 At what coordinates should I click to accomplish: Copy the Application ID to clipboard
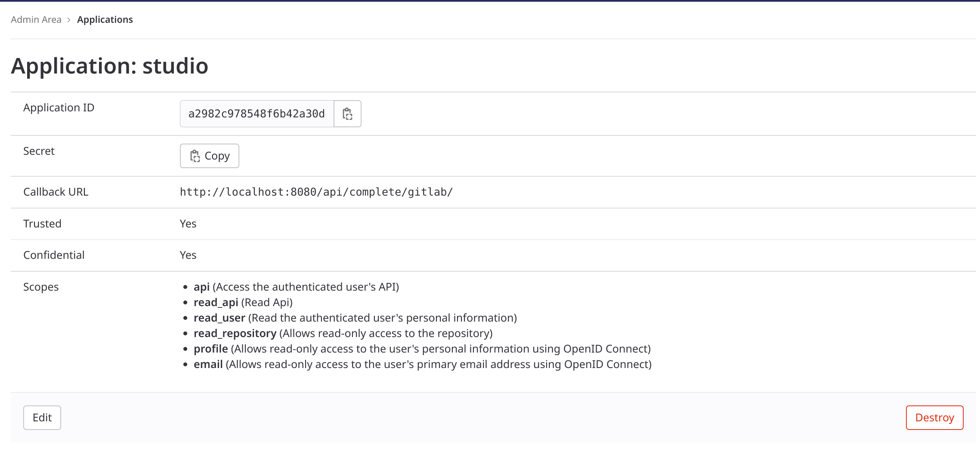(x=347, y=114)
